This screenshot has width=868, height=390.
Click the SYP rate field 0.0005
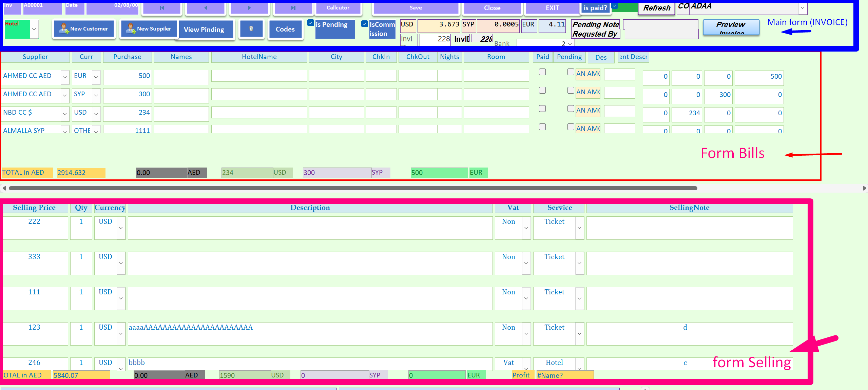[498, 25]
